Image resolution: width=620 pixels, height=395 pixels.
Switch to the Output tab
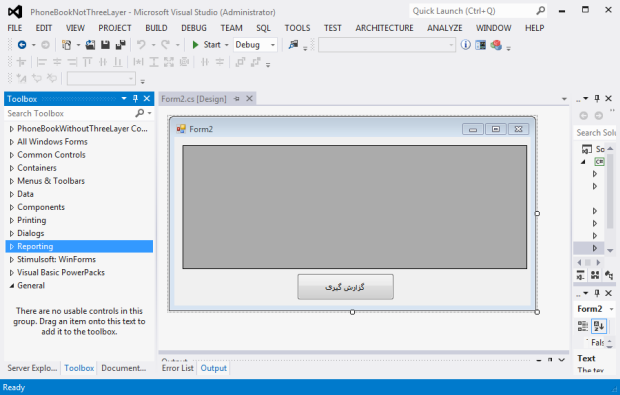point(214,368)
